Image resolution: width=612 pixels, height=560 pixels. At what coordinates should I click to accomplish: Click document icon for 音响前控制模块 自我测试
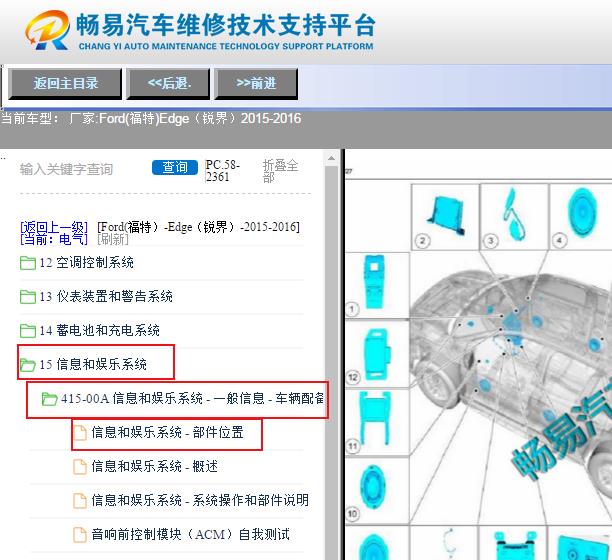[80, 535]
